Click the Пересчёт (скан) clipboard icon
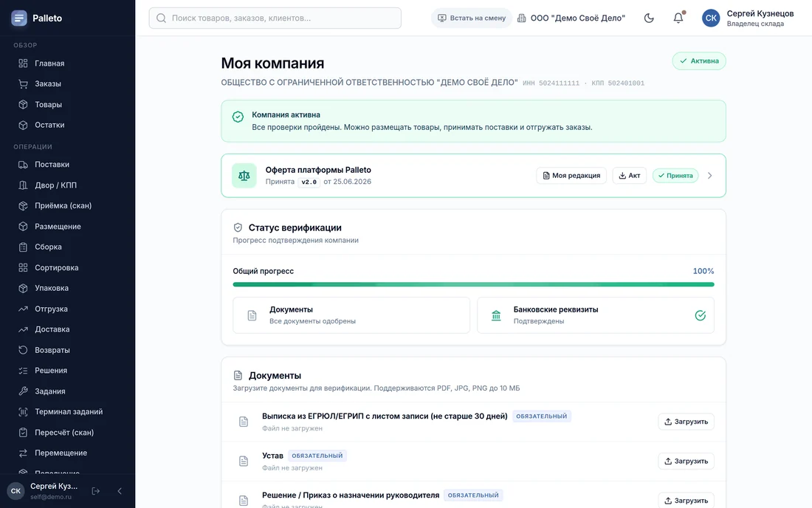Screen dimensions: 812x508 pyautogui.click(x=23, y=433)
